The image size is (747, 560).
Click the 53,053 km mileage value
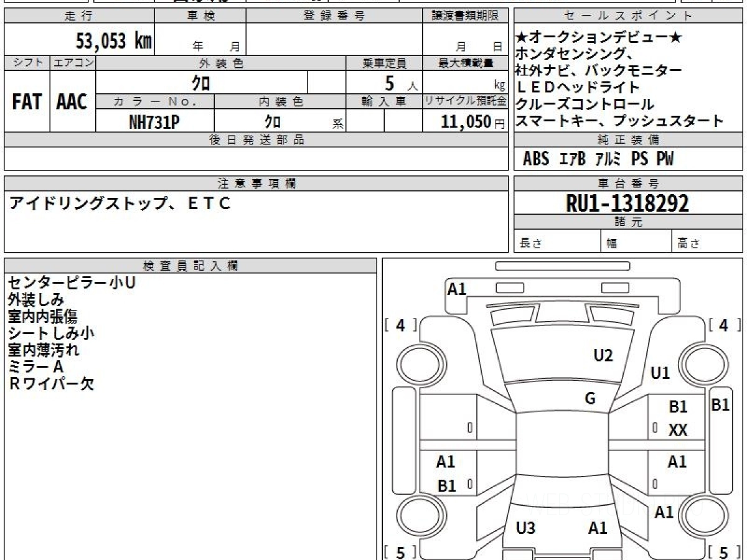pyautogui.click(x=114, y=41)
